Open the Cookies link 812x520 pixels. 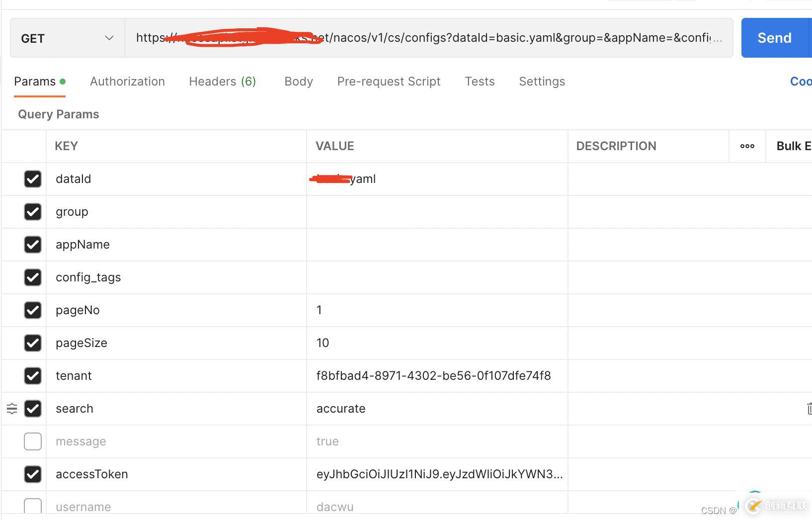pyautogui.click(x=800, y=82)
